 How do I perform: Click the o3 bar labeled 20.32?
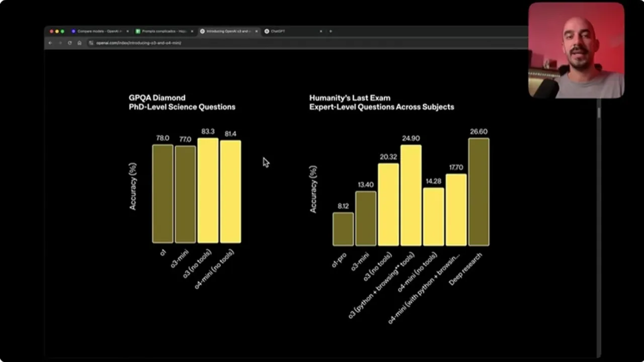pyautogui.click(x=388, y=205)
